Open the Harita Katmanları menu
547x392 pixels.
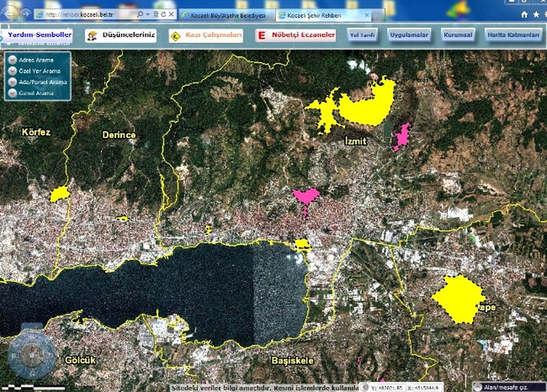[x=513, y=35]
